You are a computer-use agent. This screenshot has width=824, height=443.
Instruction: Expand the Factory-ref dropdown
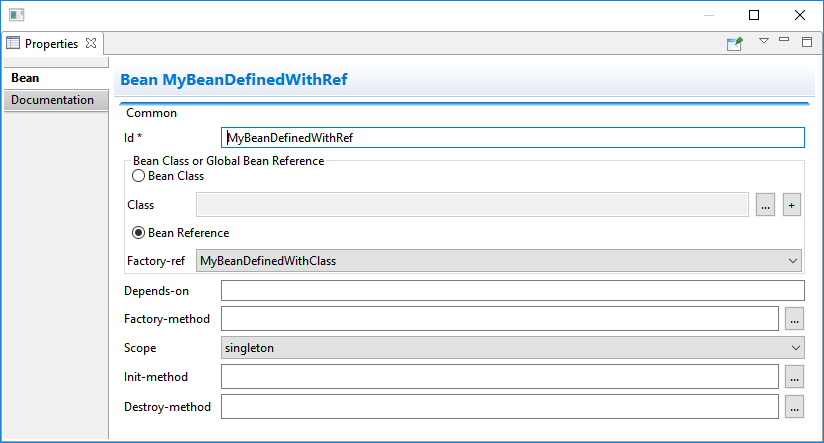499,261
